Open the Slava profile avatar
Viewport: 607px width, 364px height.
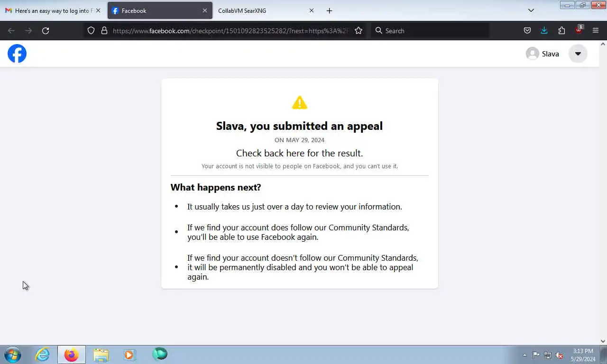pos(533,54)
